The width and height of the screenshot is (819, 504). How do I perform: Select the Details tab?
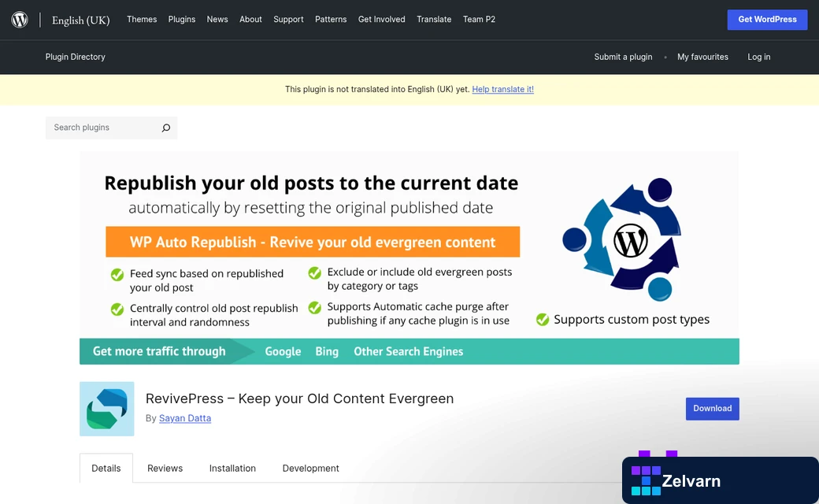[x=106, y=468]
